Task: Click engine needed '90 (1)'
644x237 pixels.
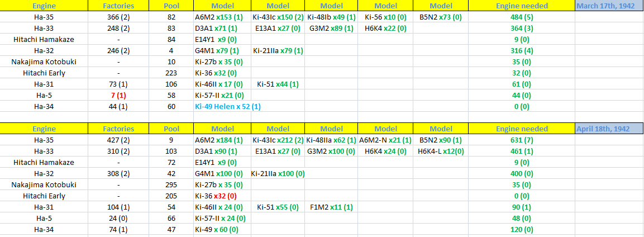Action: coord(522,207)
